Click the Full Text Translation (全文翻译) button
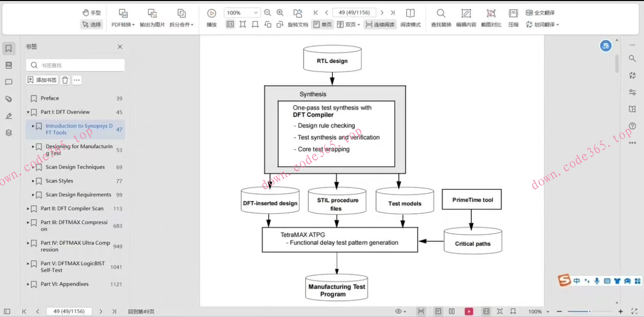The height and width of the screenshot is (317, 644). coord(540,13)
